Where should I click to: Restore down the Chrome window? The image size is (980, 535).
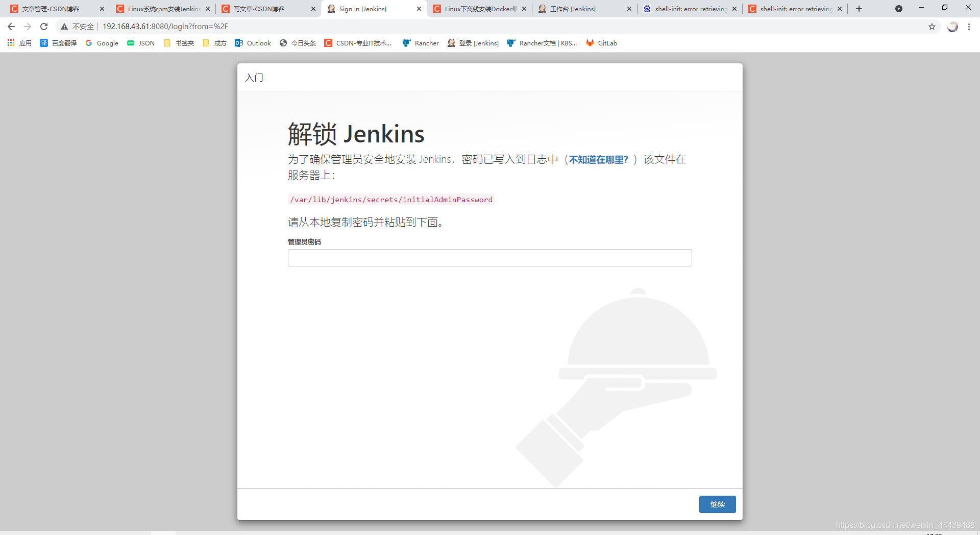(945, 8)
